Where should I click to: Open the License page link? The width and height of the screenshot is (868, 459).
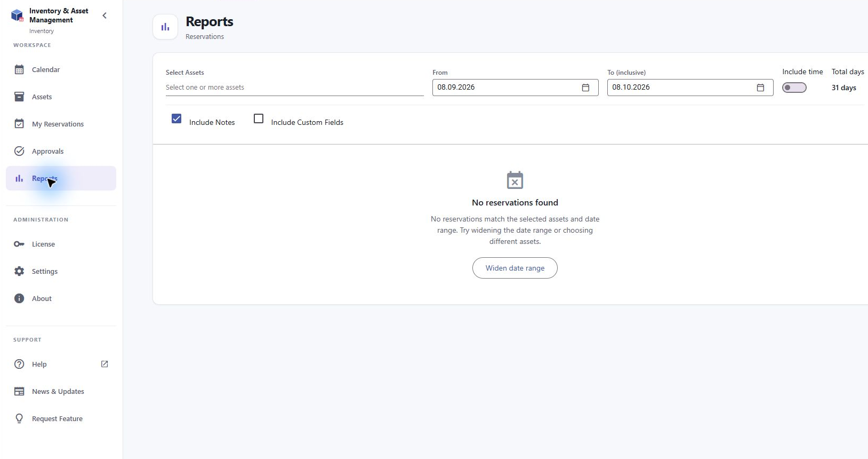61,244
